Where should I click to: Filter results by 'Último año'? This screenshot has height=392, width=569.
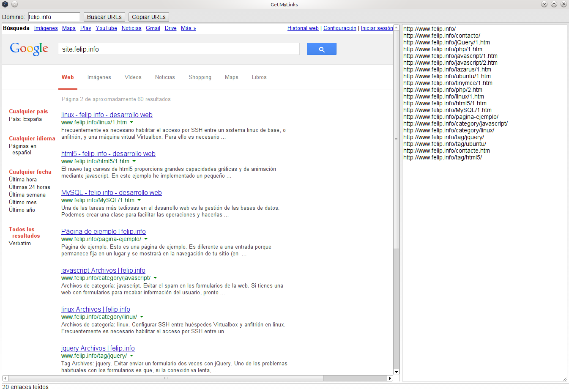(x=22, y=210)
